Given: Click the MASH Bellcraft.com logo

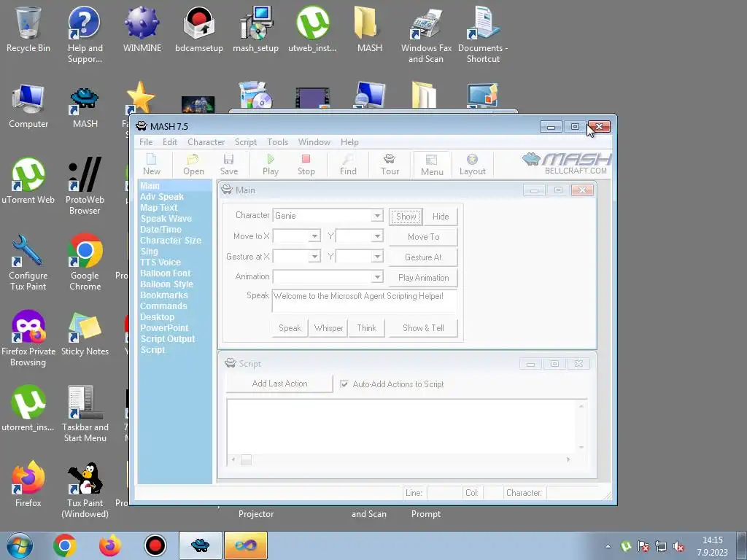Looking at the screenshot, I should point(568,163).
